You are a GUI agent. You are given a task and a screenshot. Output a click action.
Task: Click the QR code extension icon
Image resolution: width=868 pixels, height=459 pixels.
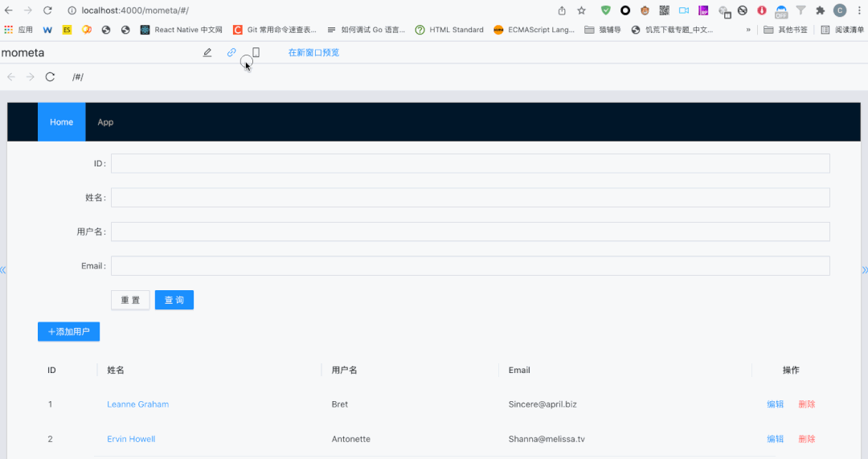pyautogui.click(x=665, y=10)
